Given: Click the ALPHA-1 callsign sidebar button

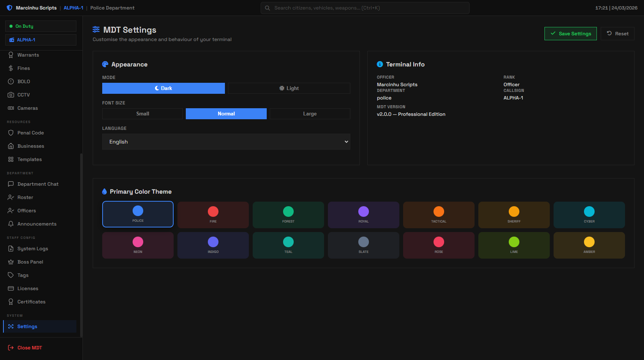Looking at the screenshot, I should (x=41, y=40).
